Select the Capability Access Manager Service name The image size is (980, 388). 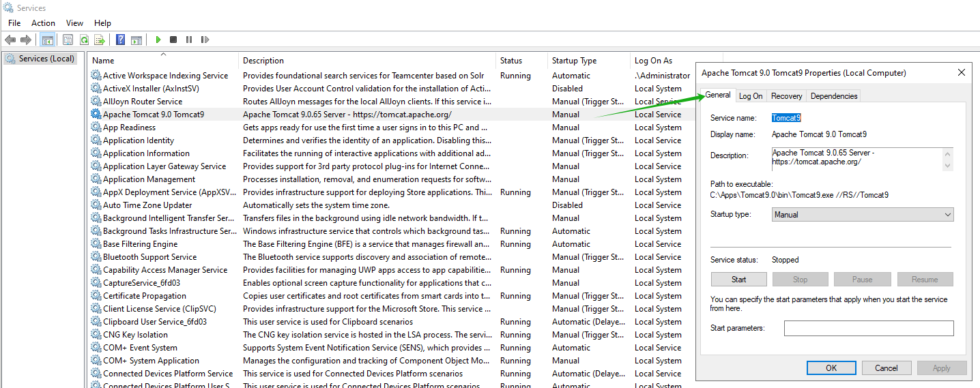pos(165,270)
